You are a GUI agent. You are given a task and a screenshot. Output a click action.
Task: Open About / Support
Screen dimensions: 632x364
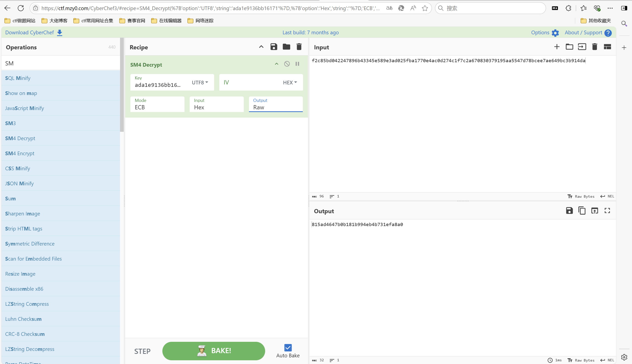point(588,33)
